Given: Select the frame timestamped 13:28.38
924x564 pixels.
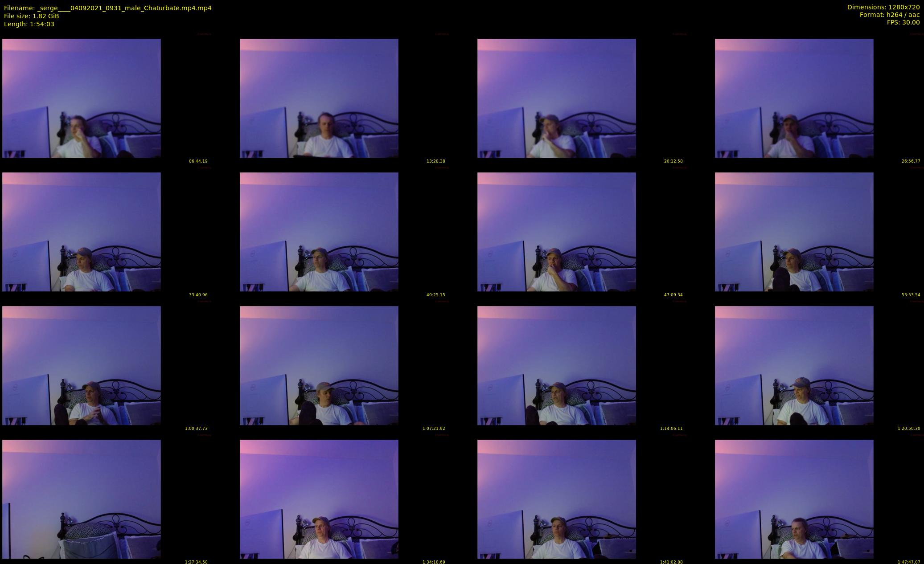Looking at the screenshot, I should [x=319, y=98].
